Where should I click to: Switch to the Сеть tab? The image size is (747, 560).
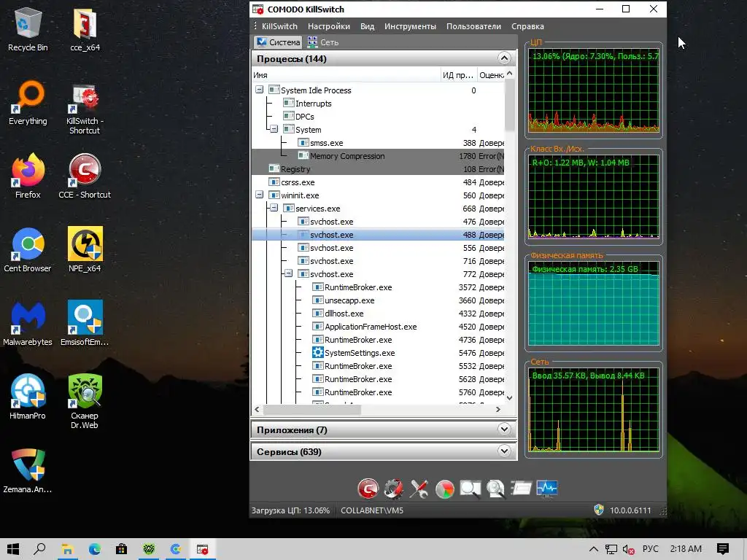tap(323, 42)
